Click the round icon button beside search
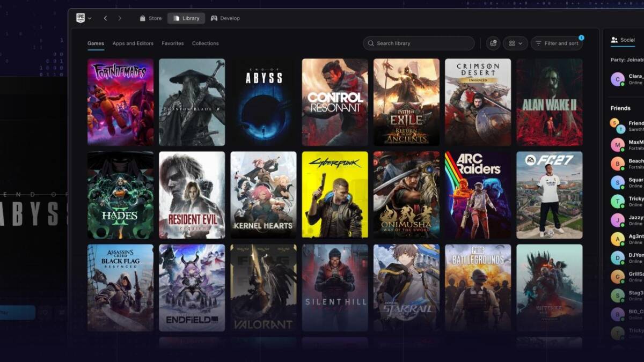The height and width of the screenshot is (362, 644). tap(493, 43)
